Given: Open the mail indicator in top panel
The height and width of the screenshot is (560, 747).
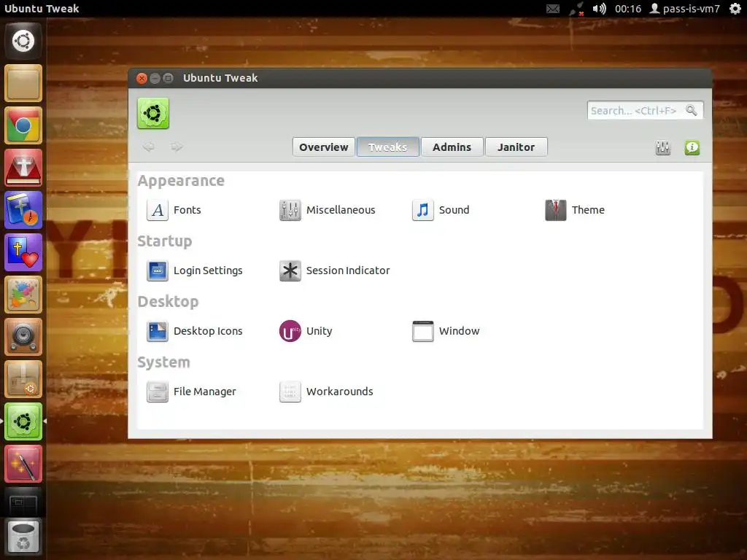Looking at the screenshot, I should tap(553, 9).
